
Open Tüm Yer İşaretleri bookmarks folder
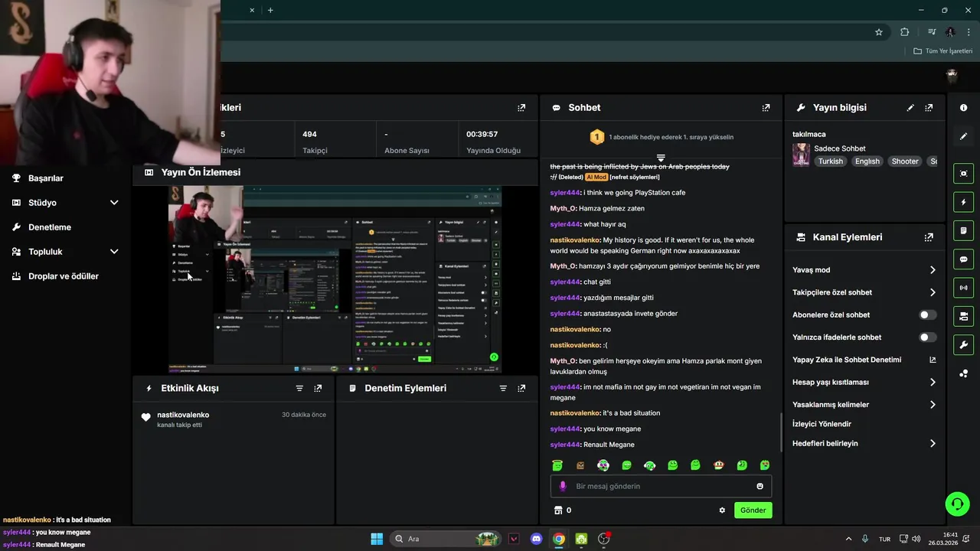[x=943, y=51]
